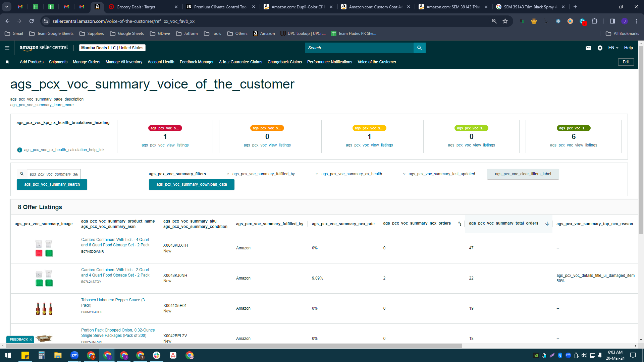644x362 pixels.
Task: Click the ags_pcx_voc_summary search input field
Action: tap(54, 174)
